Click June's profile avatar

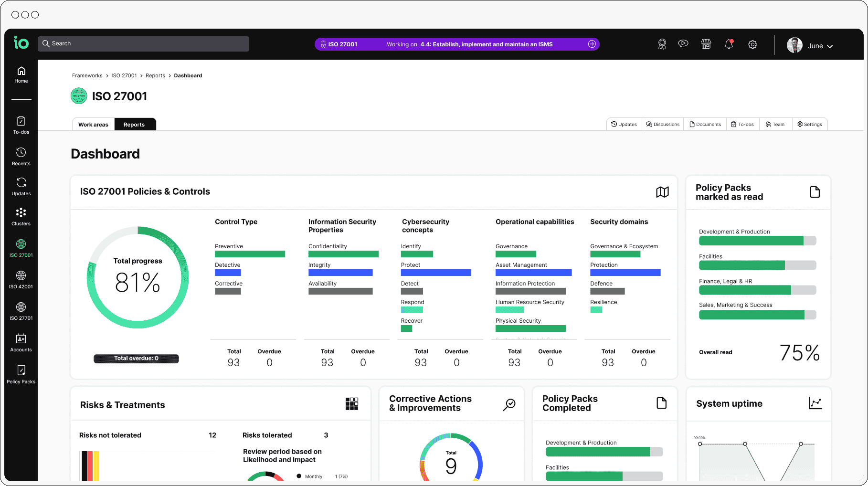(794, 45)
